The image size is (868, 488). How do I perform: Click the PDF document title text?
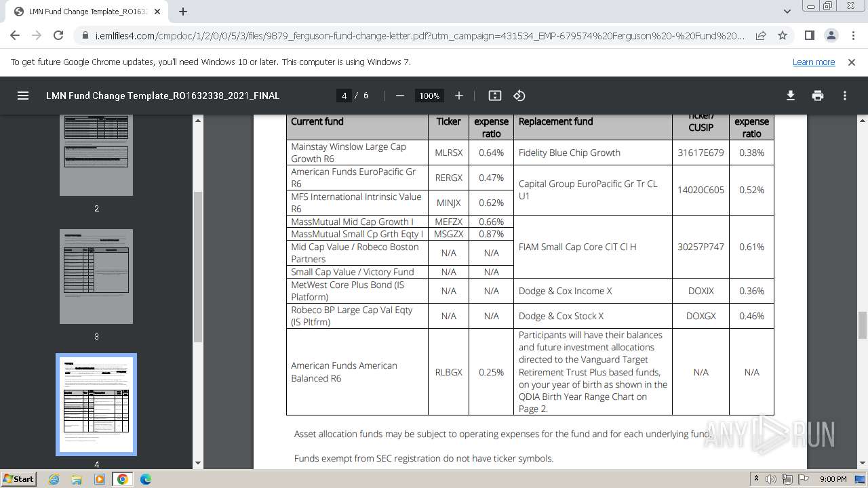coord(163,96)
